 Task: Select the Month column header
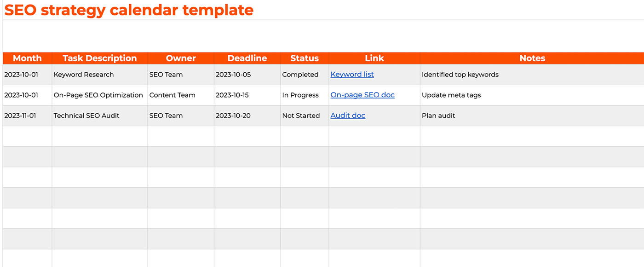(x=27, y=58)
